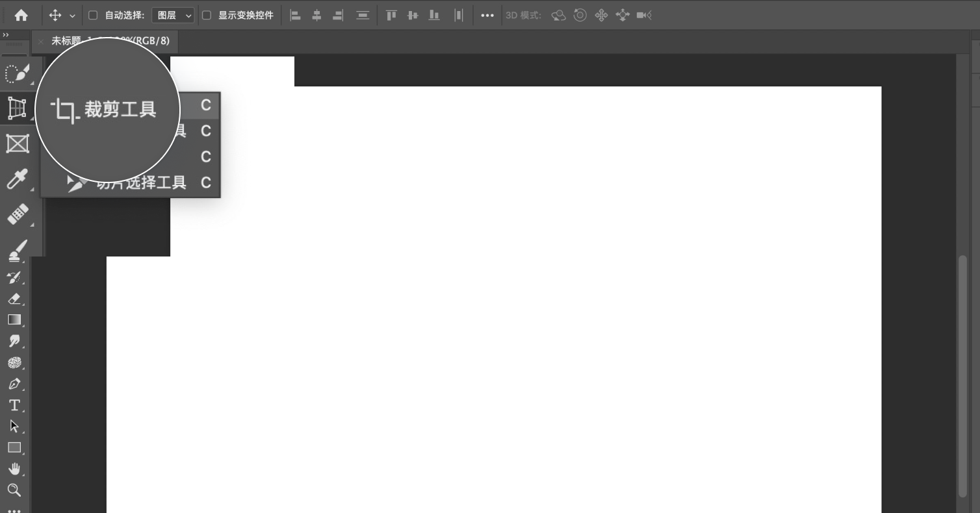Image resolution: width=980 pixels, height=513 pixels.
Task: Align right edges
Action: click(x=338, y=16)
